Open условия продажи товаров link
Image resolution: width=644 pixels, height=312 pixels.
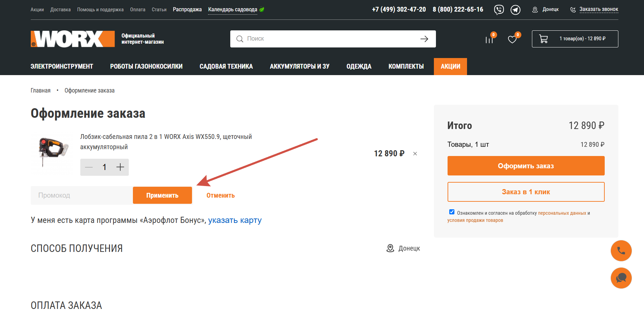(x=475, y=221)
